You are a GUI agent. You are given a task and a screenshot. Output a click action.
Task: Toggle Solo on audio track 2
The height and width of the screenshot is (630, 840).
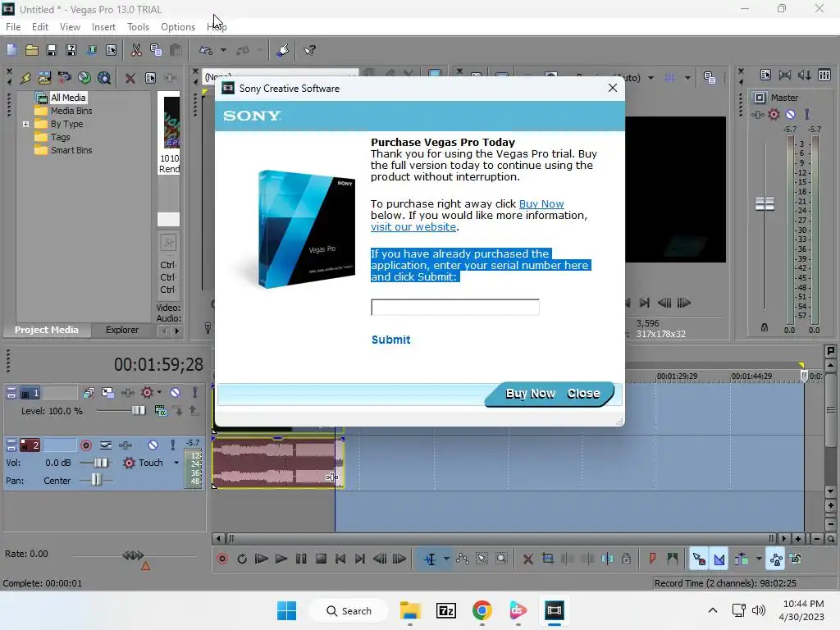(x=172, y=445)
